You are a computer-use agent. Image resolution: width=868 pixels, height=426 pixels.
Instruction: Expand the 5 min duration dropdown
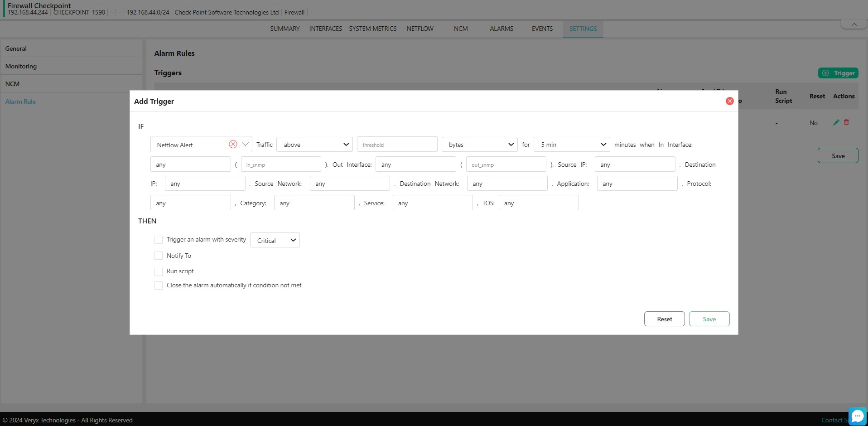pos(572,145)
